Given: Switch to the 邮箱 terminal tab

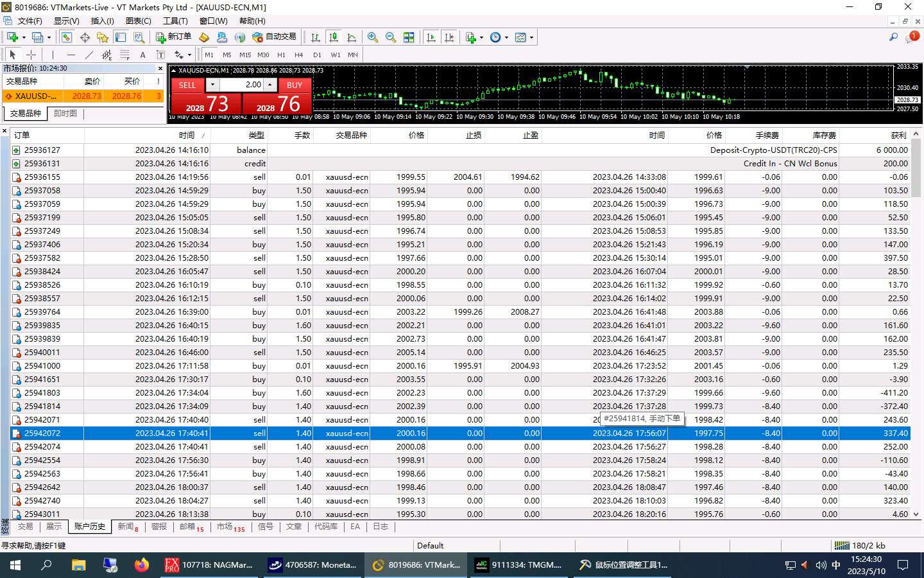Looking at the screenshot, I should click(191, 527).
